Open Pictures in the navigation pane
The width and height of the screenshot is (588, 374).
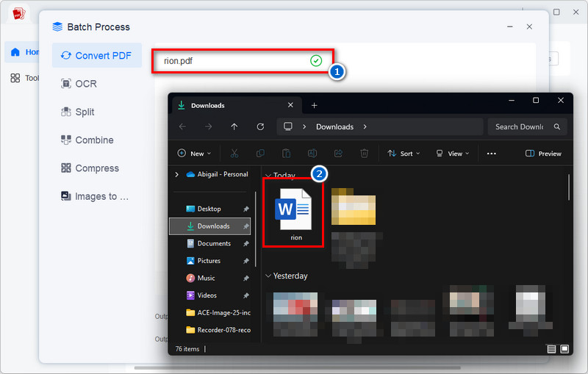[x=209, y=260]
